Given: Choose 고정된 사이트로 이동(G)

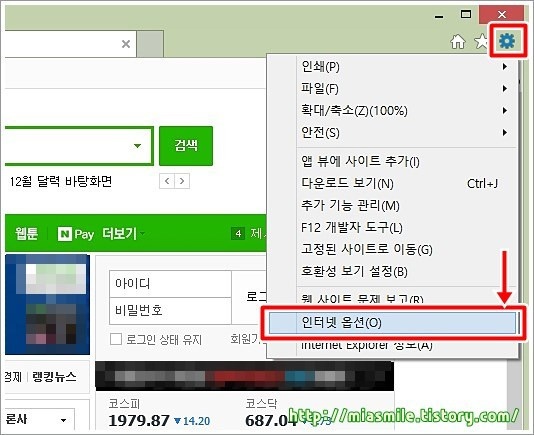Looking at the screenshot, I should click(x=392, y=249).
